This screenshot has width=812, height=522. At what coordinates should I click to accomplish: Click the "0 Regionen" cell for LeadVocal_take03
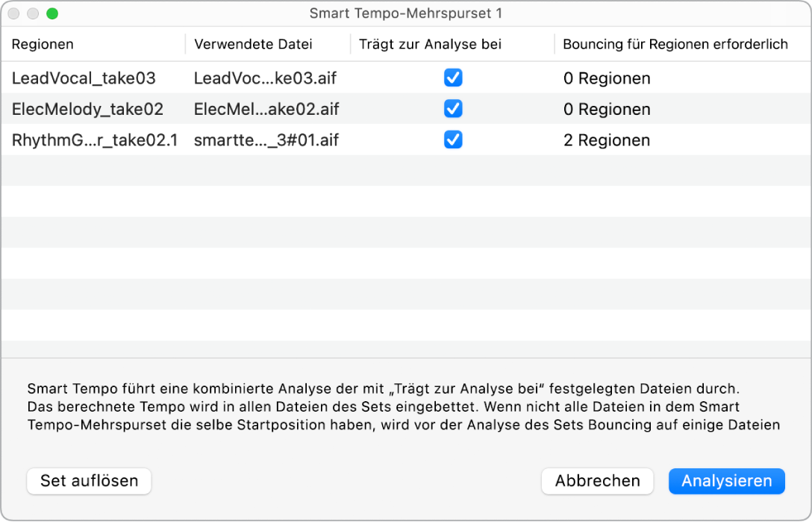coord(605,78)
